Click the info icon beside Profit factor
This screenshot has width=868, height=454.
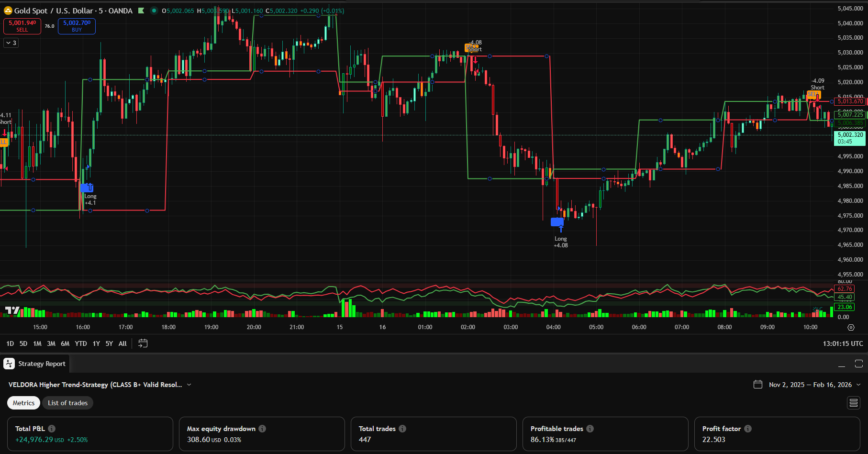(x=747, y=429)
